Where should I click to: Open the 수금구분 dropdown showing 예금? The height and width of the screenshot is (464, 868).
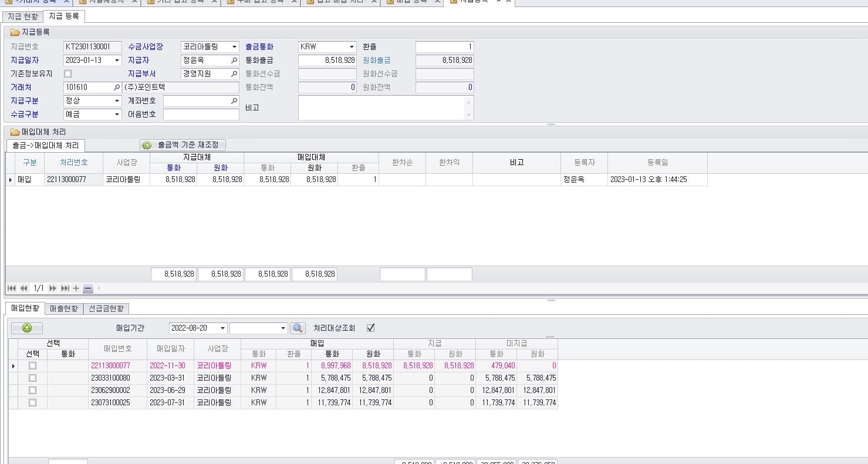117,115
